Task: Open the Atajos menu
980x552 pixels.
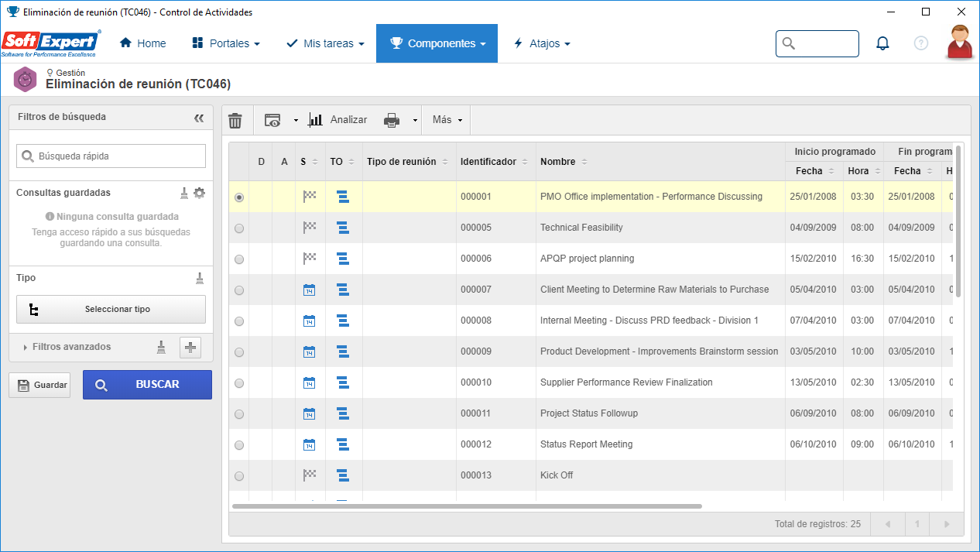Action: click(542, 43)
